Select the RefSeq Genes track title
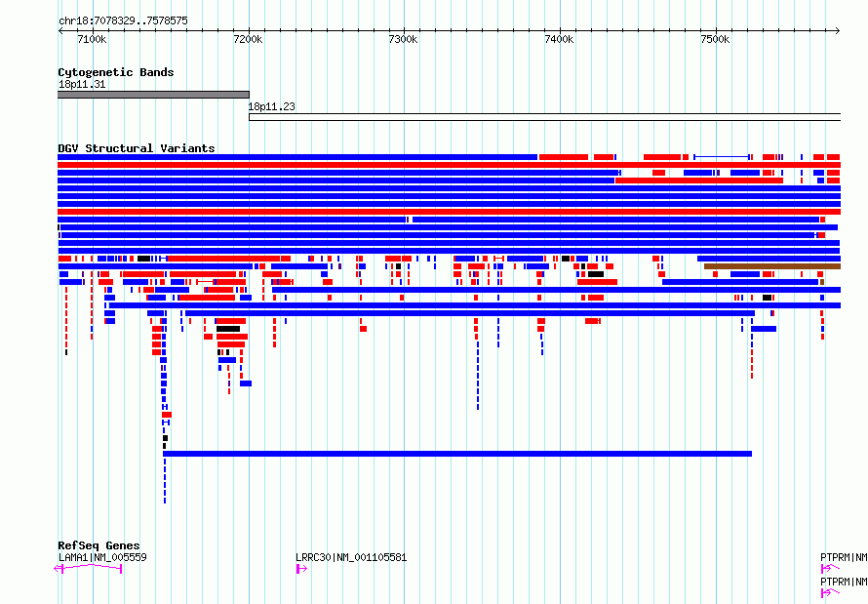The image size is (868, 604). (x=99, y=545)
